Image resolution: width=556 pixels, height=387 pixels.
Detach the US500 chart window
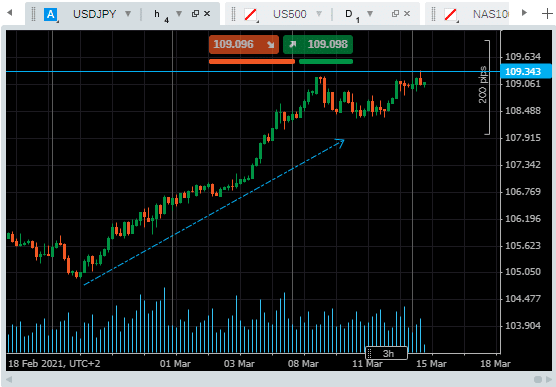[x=395, y=14]
